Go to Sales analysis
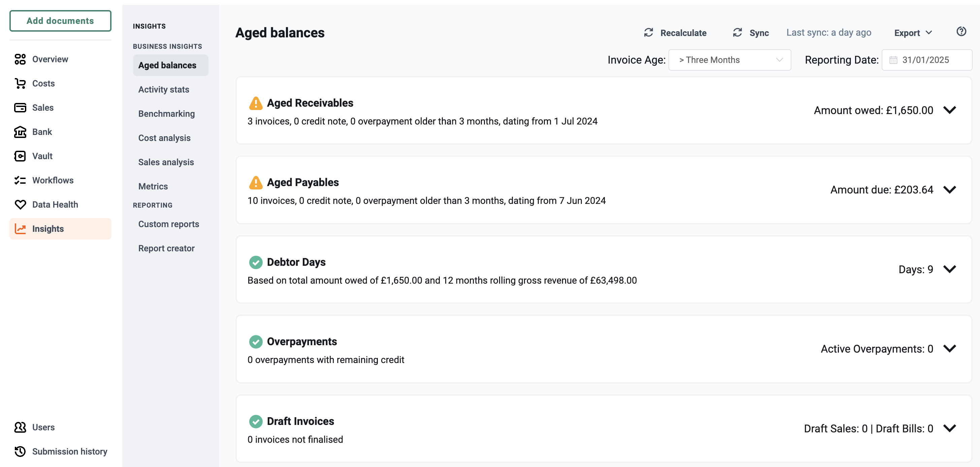 170,162
